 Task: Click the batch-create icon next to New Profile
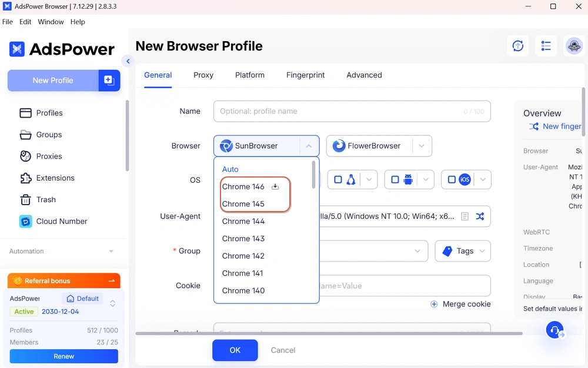coord(109,81)
